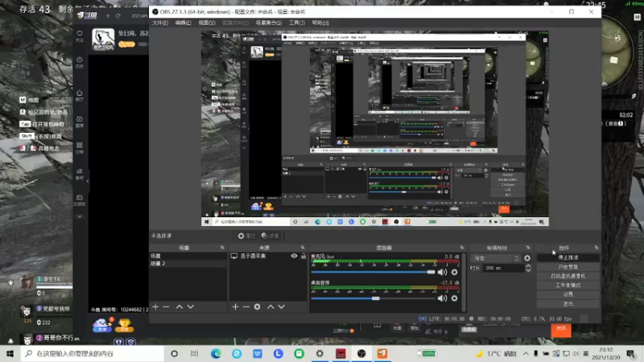Select 场景 2 in scenes list
644x362 pixels.
click(188, 264)
